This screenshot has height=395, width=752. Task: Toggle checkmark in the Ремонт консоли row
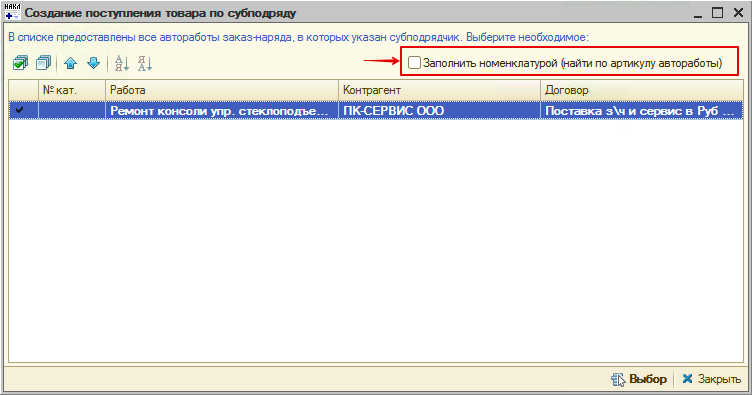click(20, 110)
